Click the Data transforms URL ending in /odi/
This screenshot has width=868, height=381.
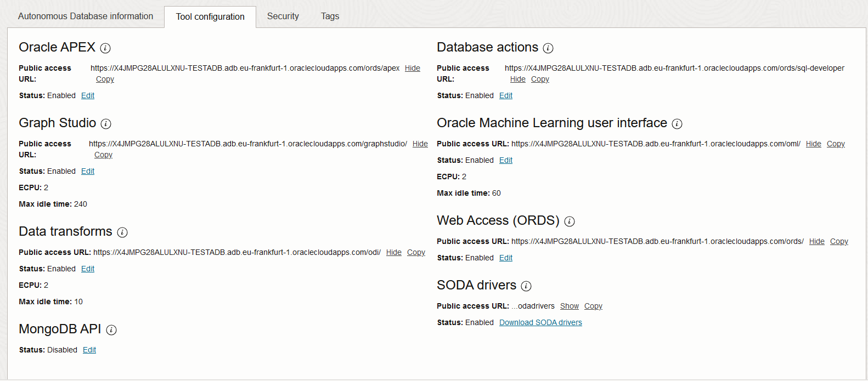click(x=237, y=252)
